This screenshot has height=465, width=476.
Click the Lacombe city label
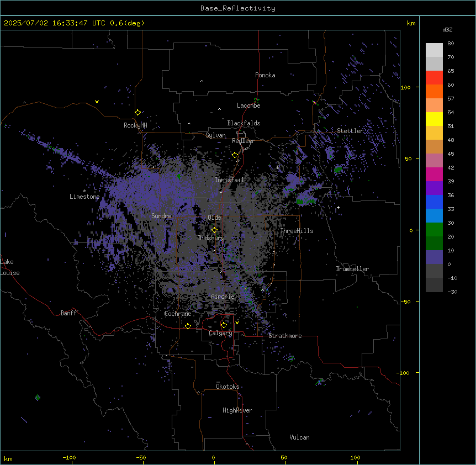tap(248, 105)
